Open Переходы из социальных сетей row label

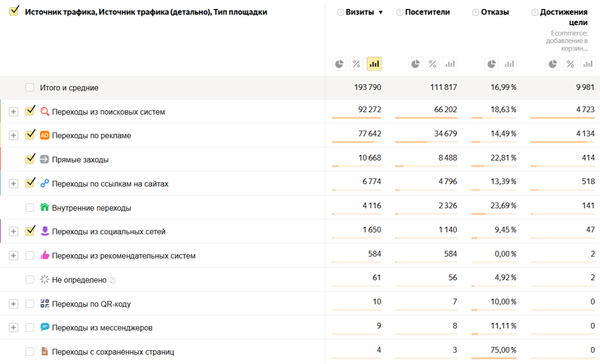pos(108,232)
